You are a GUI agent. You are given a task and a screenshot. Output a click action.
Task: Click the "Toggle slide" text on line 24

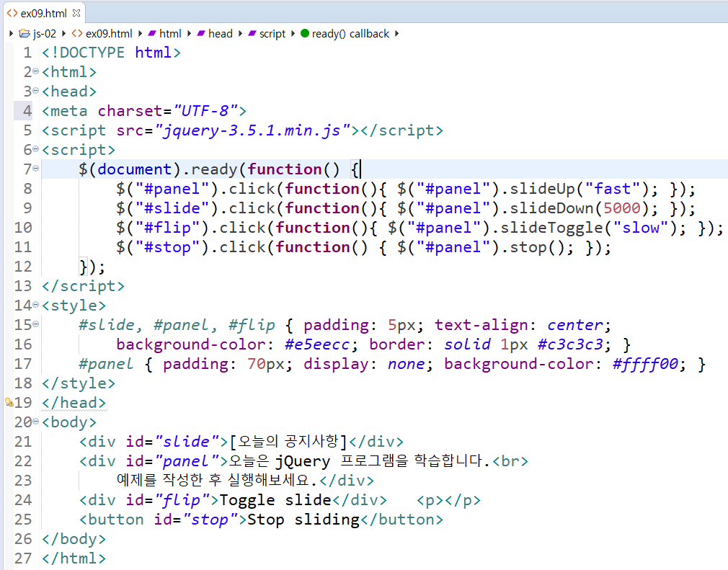[x=275, y=500]
